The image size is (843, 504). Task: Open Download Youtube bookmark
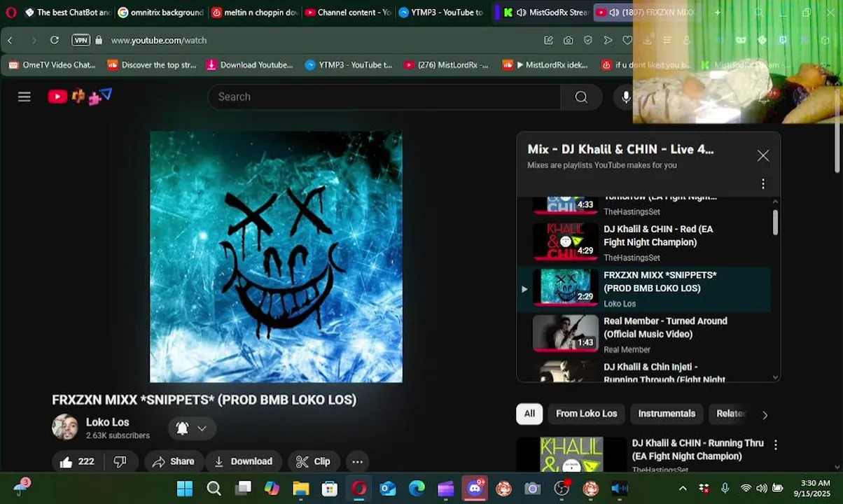[x=250, y=64]
